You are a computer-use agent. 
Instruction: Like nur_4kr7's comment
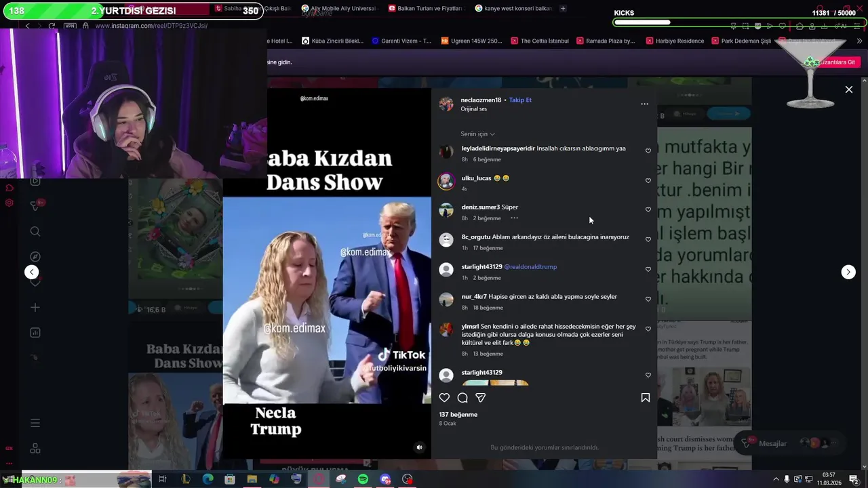pos(648,300)
